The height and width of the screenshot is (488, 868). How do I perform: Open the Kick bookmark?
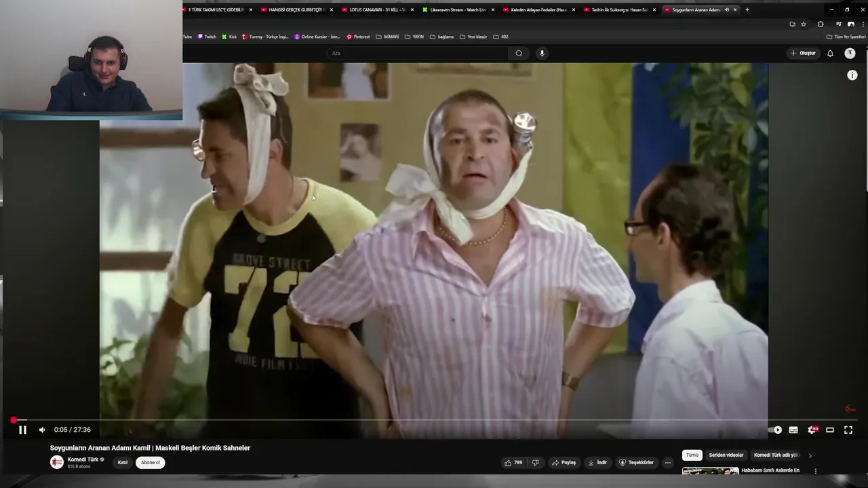pos(229,37)
